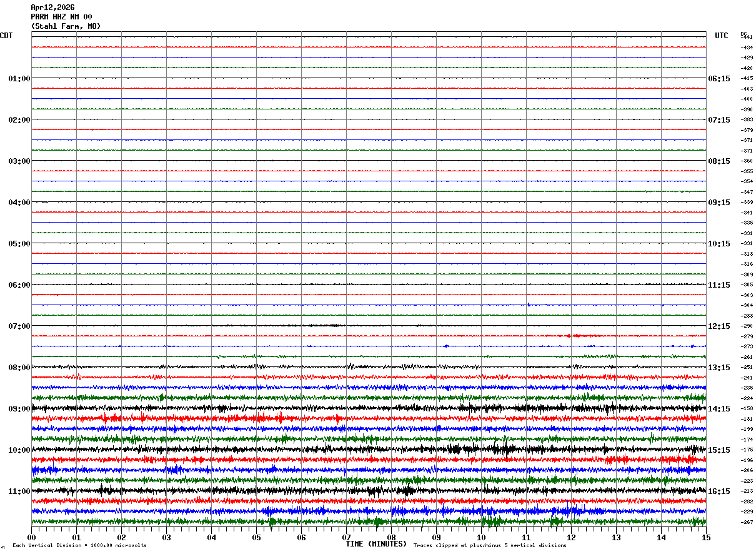
Task: Select the DC offset value "-360"
Action: [747, 161]
